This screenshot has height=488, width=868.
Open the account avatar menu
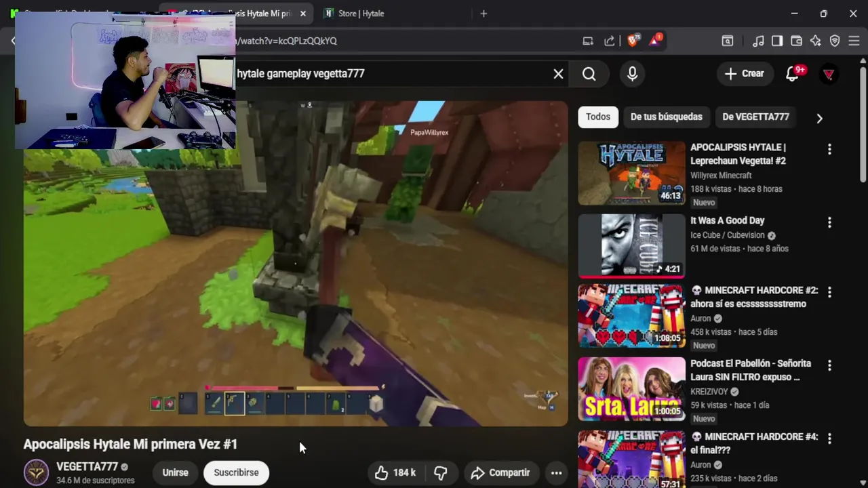pyautogui.click(x=829, y=74)
